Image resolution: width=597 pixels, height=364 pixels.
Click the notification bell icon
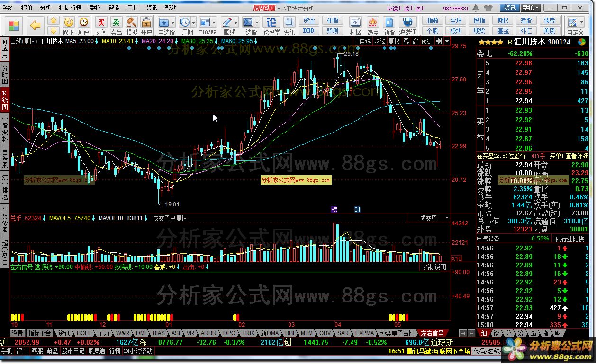click(x=475, y=8)
